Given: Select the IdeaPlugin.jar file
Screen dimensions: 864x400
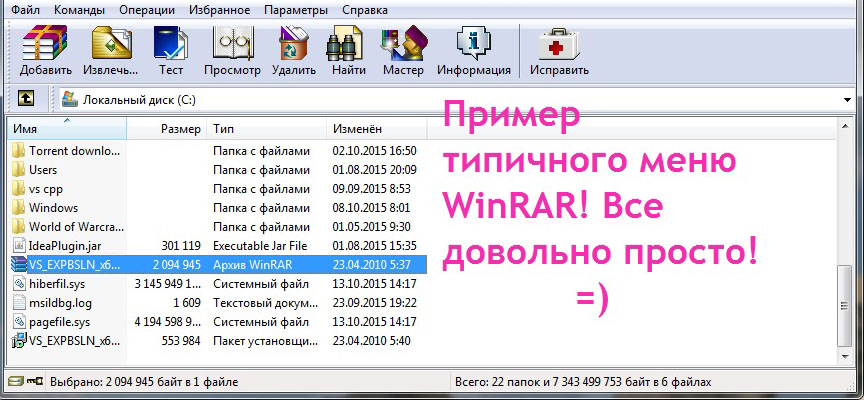Looking at the screenshot, I should pyautogui.click(x=67, y=245).
